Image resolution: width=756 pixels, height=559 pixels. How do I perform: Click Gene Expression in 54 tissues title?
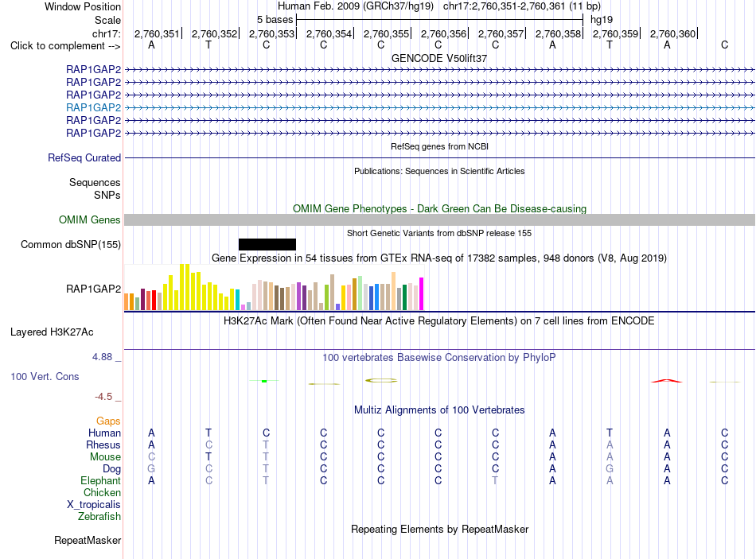tap(439, 258)
